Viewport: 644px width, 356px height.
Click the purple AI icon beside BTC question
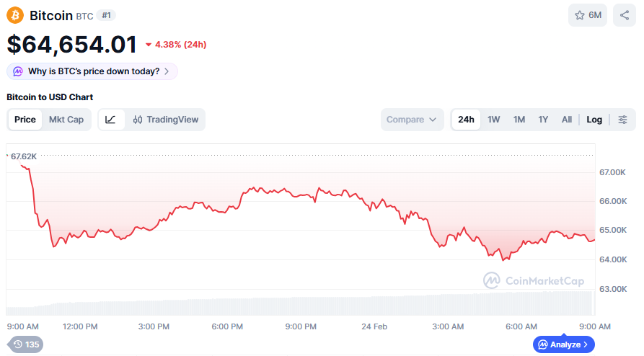click(18, 71)
